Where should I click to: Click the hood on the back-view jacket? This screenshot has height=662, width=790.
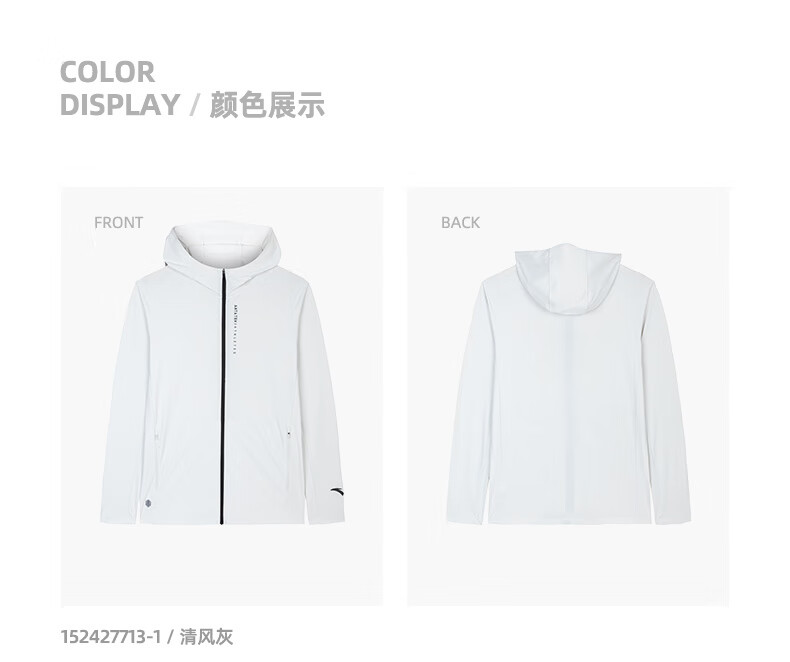coord(568,279)
